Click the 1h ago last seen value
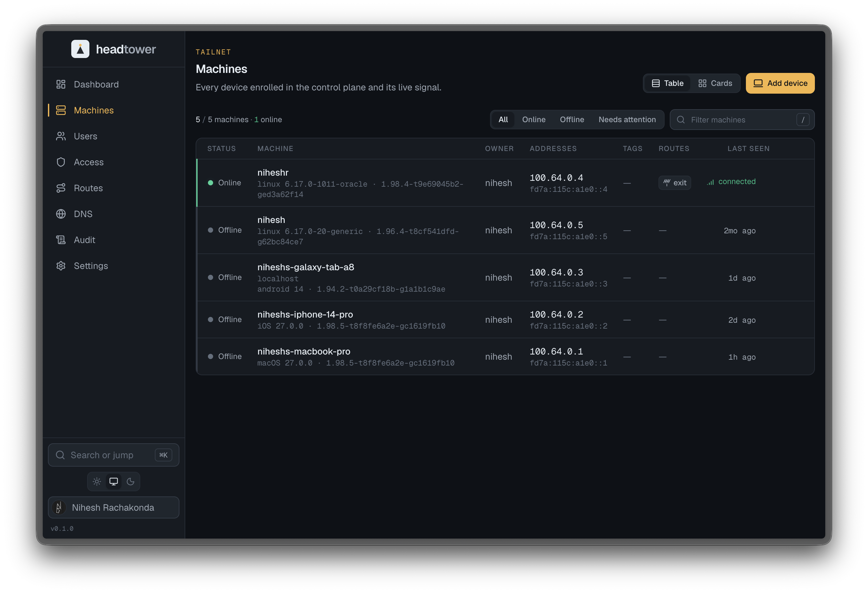868x593 pixels. click(742, 357)
